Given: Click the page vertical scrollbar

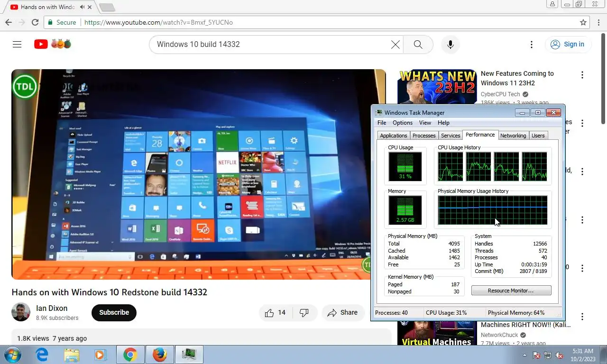Looking at the screenshot, I should [x=603, y=78].
